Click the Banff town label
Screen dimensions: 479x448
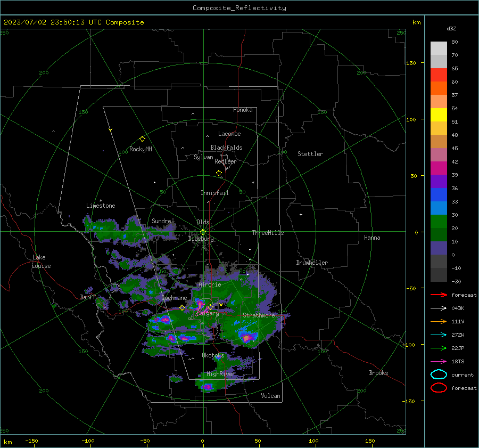tap(88, 297)
